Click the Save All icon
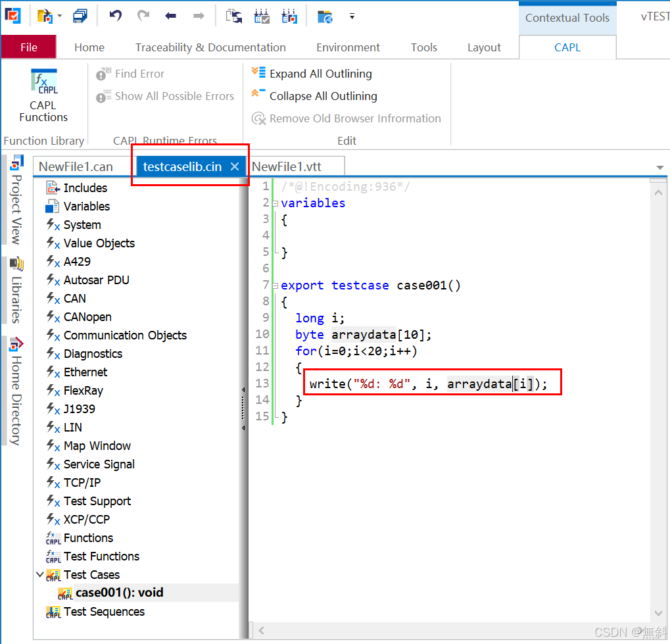The image size is (670, 644). click(80, 16)
